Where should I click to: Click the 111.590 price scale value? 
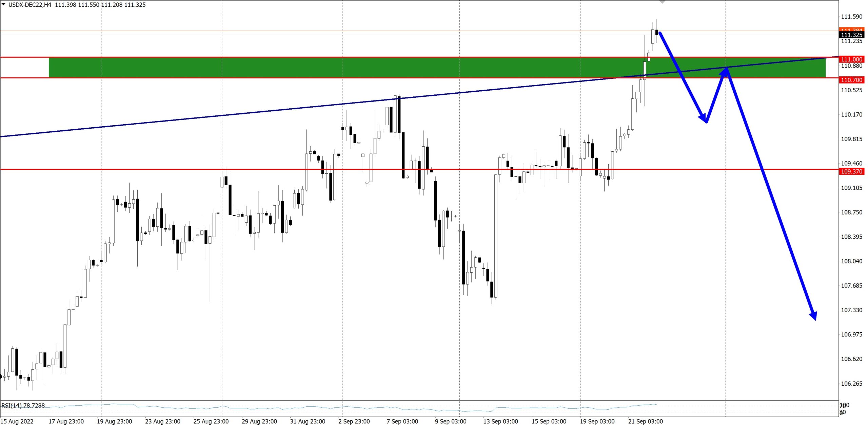851,17
